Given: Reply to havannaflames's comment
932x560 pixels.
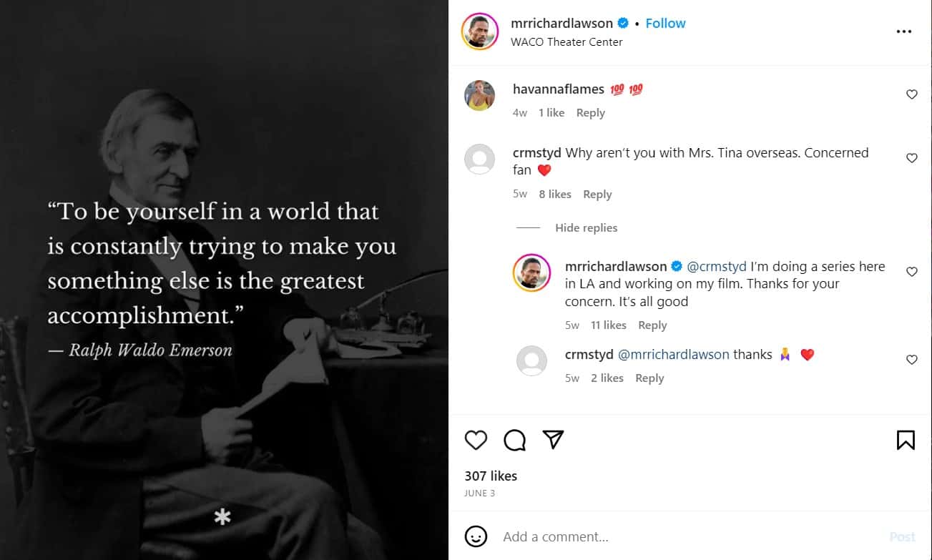Looking at the screenshot, I should pyautogui.click(x=590, y=112).
